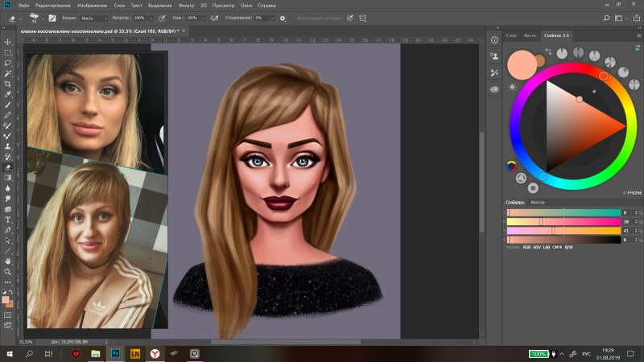The image size is (644, 362).
Task: Select the Eraser tool in the toolbar
Action: click(8, 167)
